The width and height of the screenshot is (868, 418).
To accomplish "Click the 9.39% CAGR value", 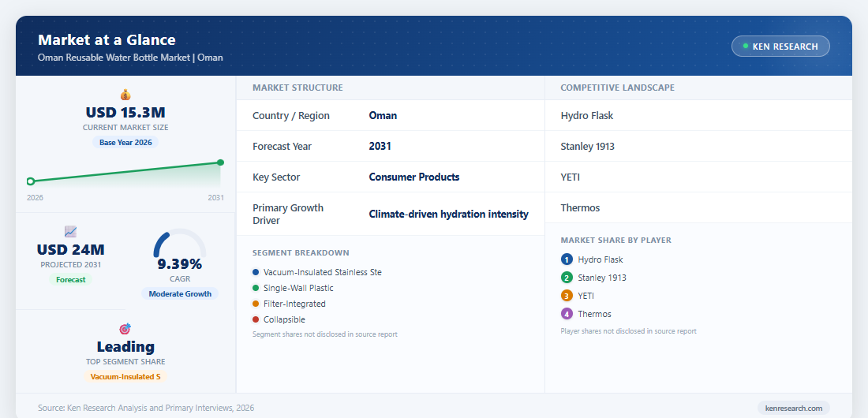I will coord(180,263).
